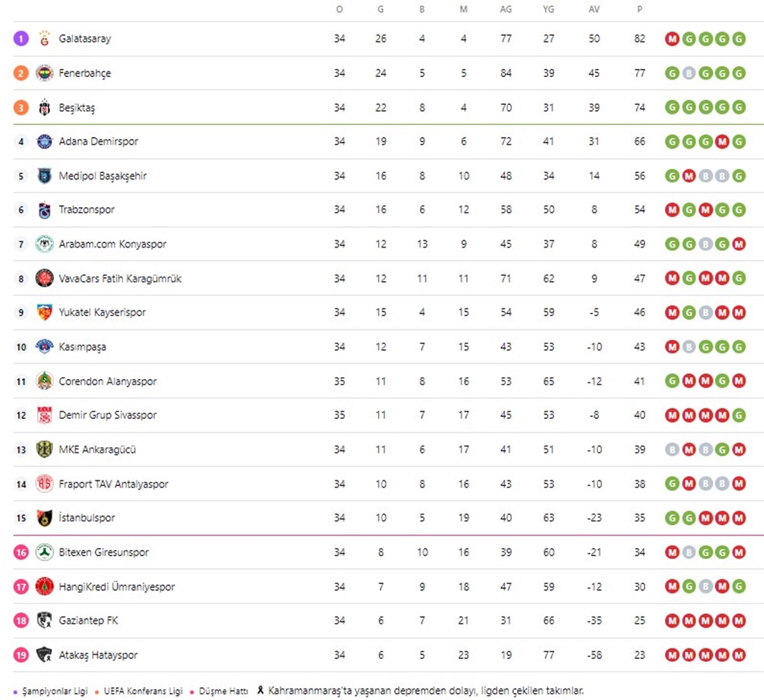Click the Galatasaray club logo
The image size is (764, 700).
point(44,39)
